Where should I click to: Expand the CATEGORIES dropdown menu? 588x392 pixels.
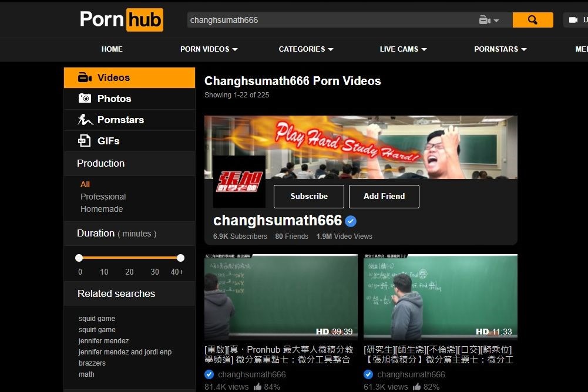pos(305,49)
